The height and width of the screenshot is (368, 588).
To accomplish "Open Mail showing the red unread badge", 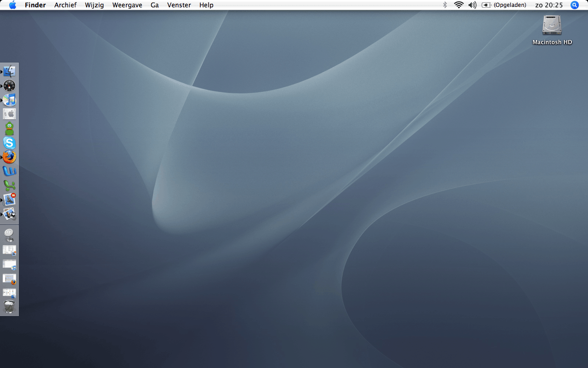I will [x=10, y=200].
